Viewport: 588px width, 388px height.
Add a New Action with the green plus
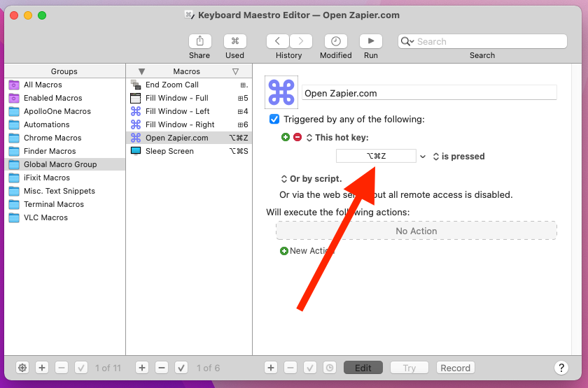(284, 251)
